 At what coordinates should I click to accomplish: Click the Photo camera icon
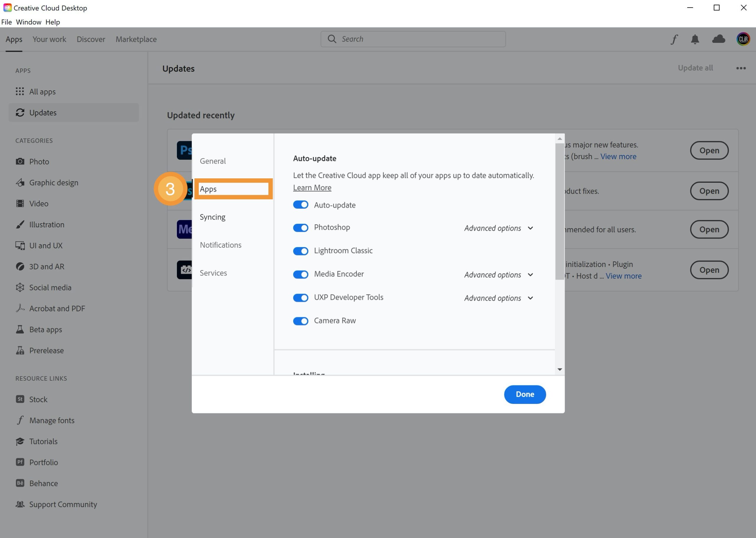click(20, 161)
